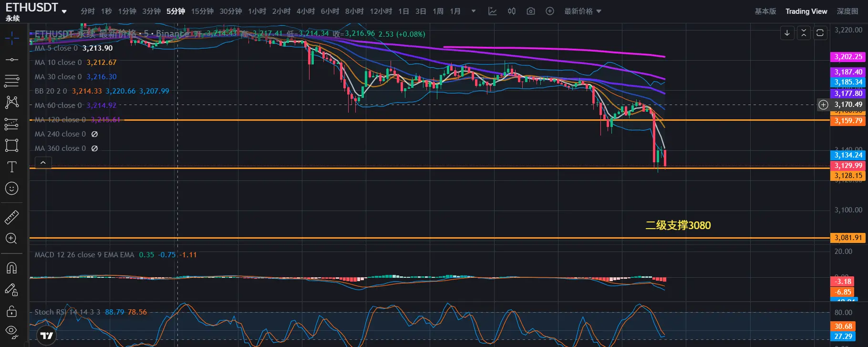
Task: Click the TradingView logo badge
Action: pyautogui.click(x=47, y=336)
